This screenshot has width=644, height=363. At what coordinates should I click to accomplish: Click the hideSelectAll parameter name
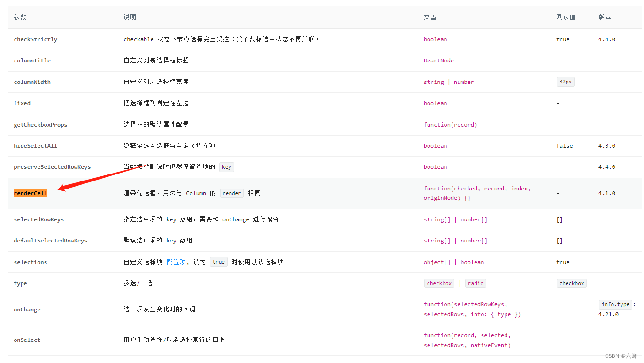coord(35,145)
